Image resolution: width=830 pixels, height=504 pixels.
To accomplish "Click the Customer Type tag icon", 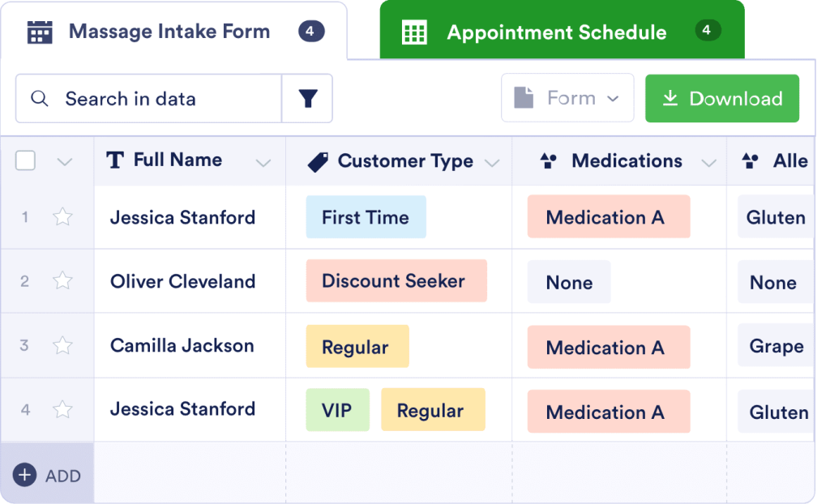I will [319, 162].
